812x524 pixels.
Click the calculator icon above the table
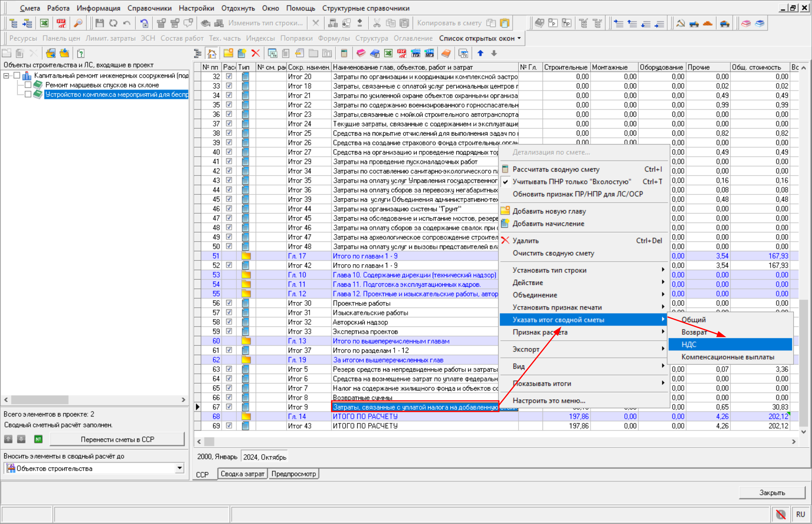(x=344, y=53)
